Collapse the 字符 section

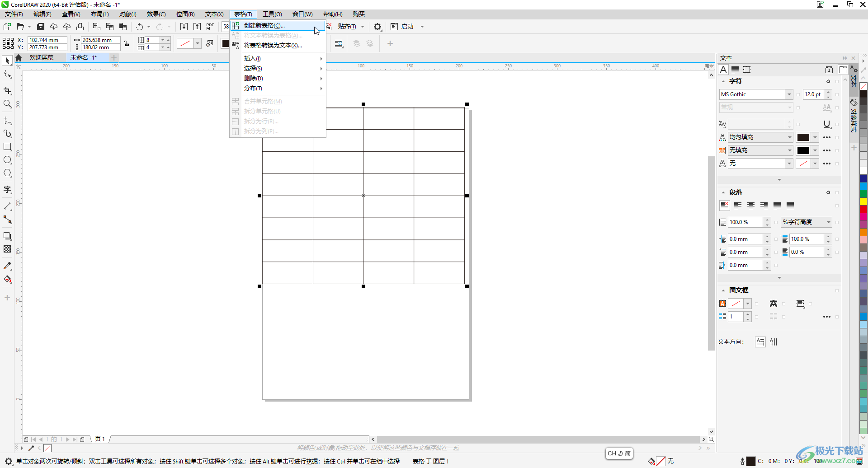pyautogui.click(x=723, y=81)
